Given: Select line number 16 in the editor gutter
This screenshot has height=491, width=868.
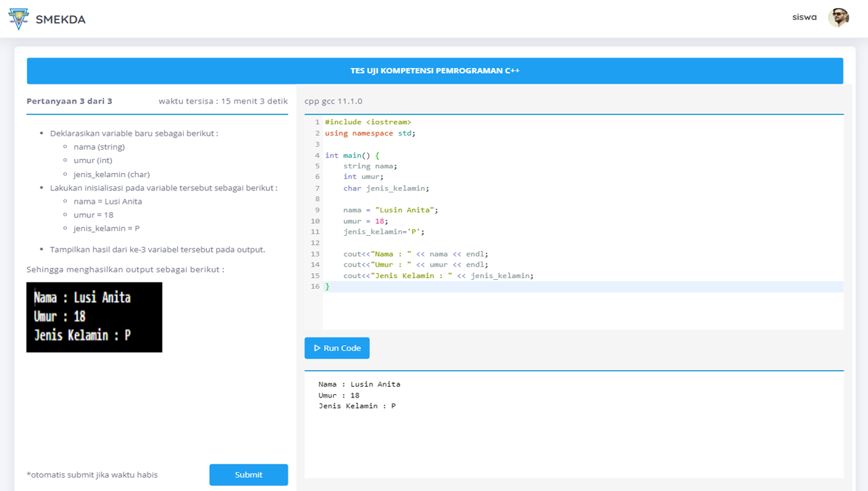Looking at the screenshot, I should pos(314,285).
